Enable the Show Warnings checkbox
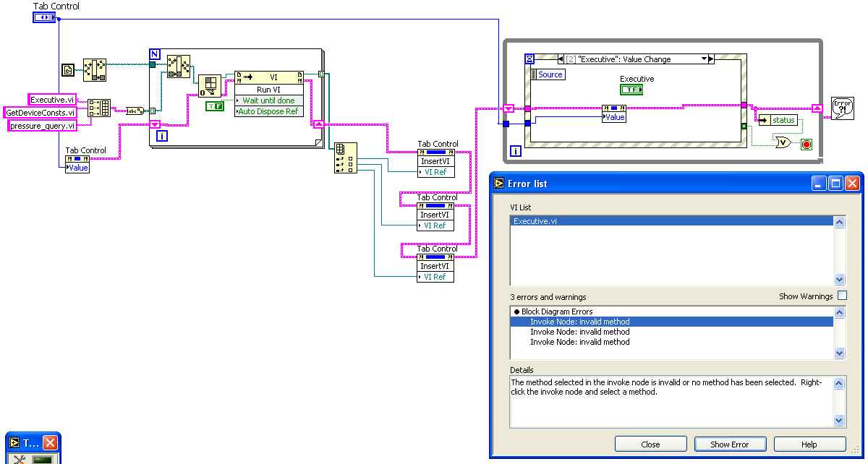Image resolution: width=868 pixels, height=464 pixels. [842, 296]
